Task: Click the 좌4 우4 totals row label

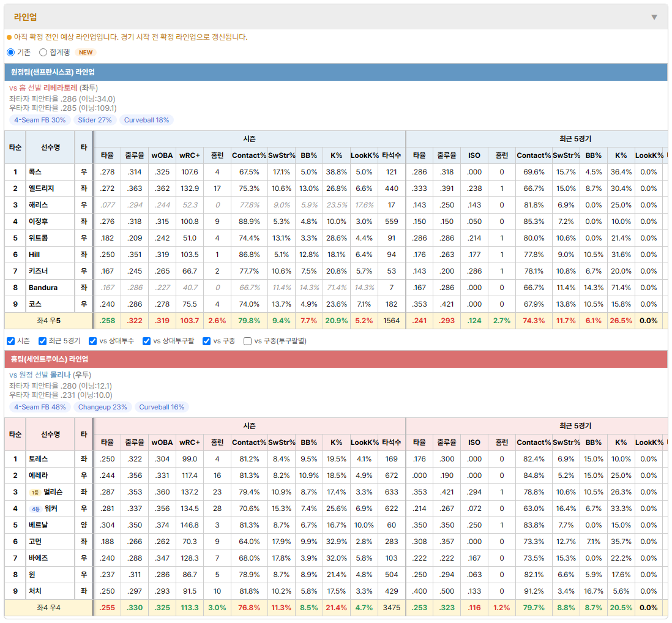Action: 48,608
